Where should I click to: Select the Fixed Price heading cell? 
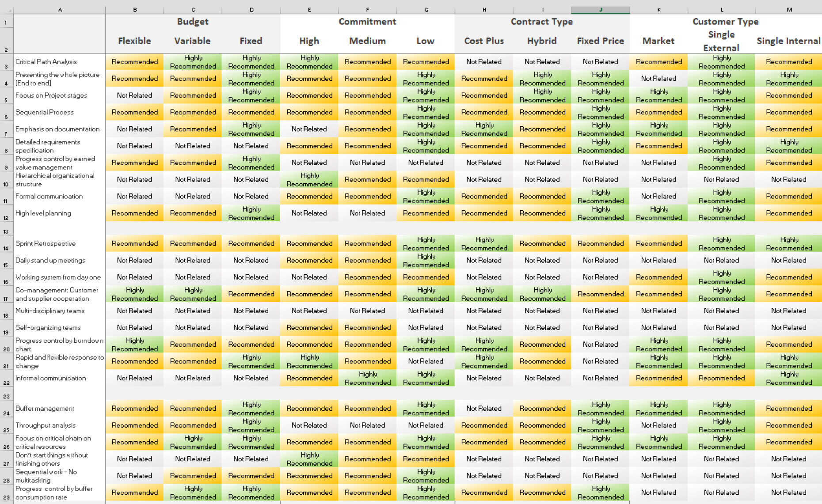click(600, 41)
